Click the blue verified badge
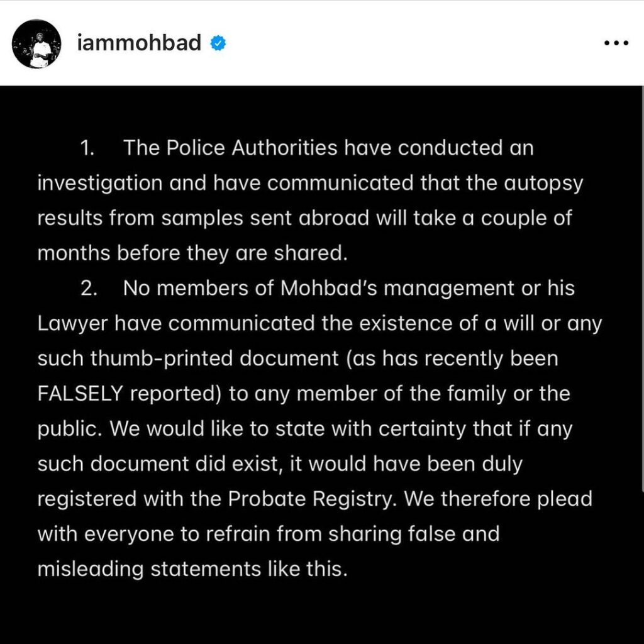Viewport: 644px width, 644px height. (218, 44)
